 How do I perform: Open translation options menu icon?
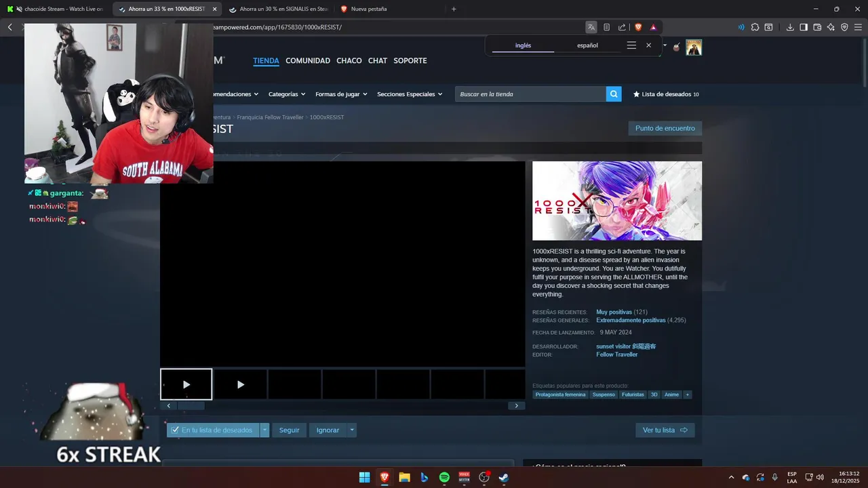coord(631,45)
